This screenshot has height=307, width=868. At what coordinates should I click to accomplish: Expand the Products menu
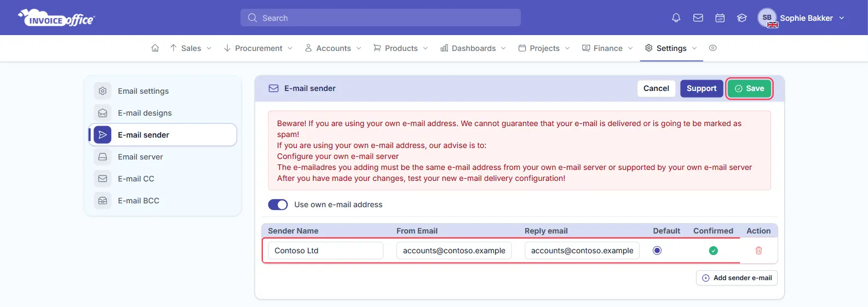(x=400, y=48)
